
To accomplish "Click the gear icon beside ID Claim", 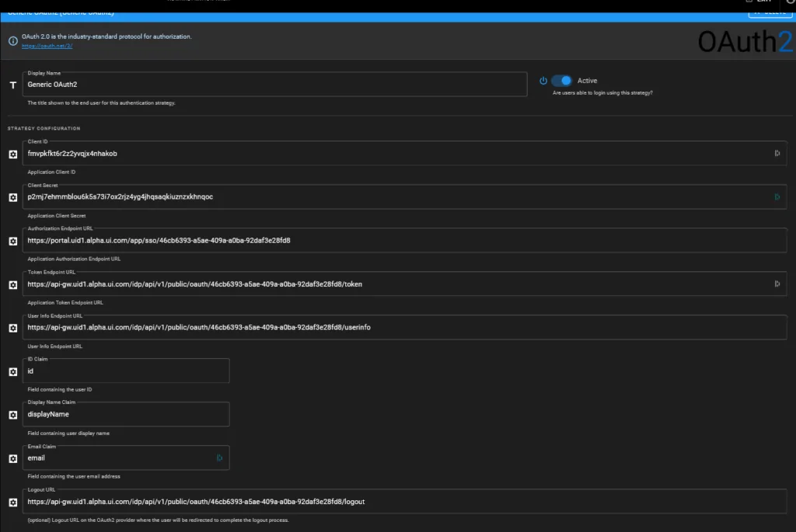I will pyautogui.click(x=13, y=372).
